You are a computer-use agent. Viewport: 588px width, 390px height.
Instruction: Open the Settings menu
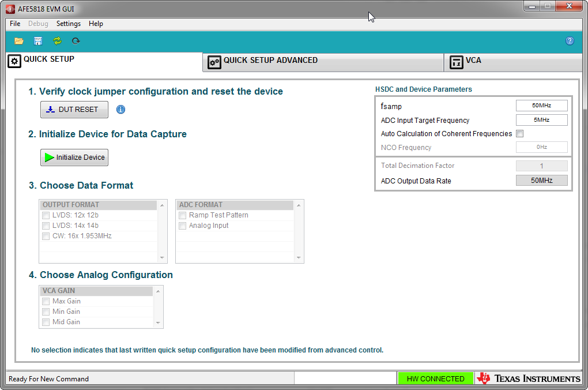click(x=69, y=24)
